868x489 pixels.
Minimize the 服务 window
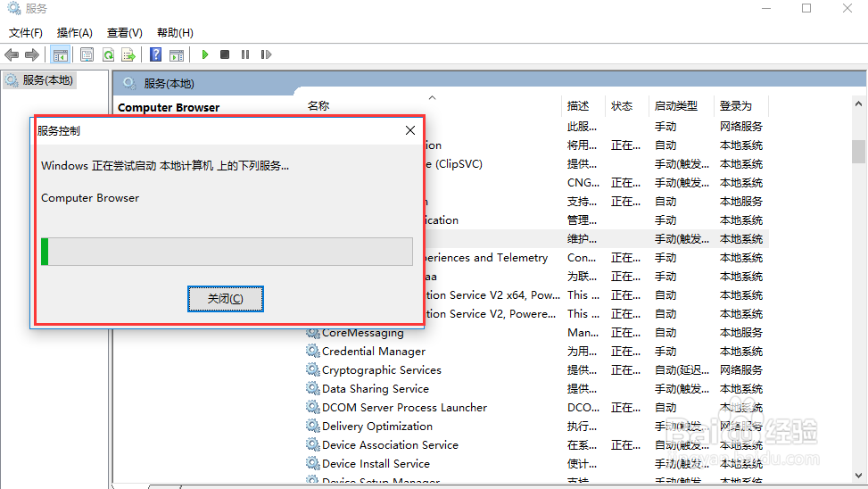[766, 8]
